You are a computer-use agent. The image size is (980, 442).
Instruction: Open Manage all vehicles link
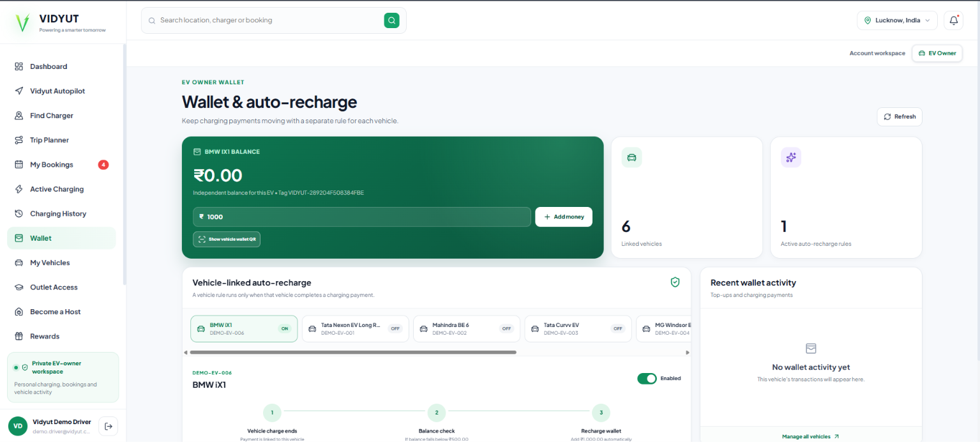[811, 436]
